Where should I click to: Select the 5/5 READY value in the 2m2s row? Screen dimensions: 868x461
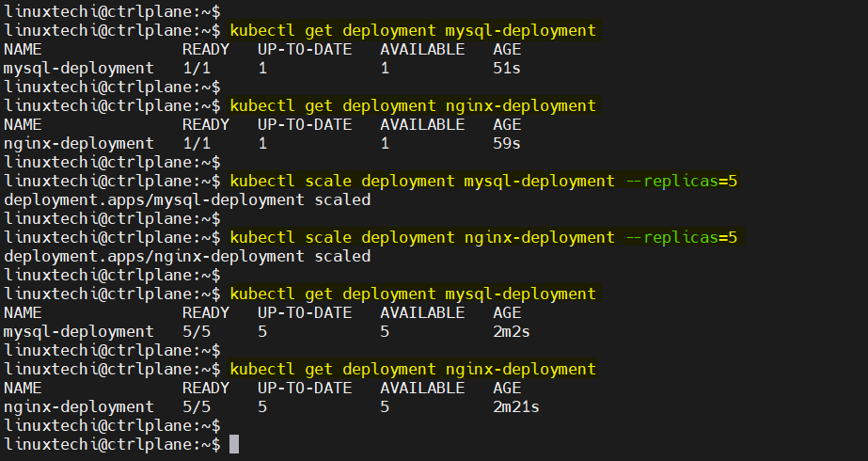(197, 332)
